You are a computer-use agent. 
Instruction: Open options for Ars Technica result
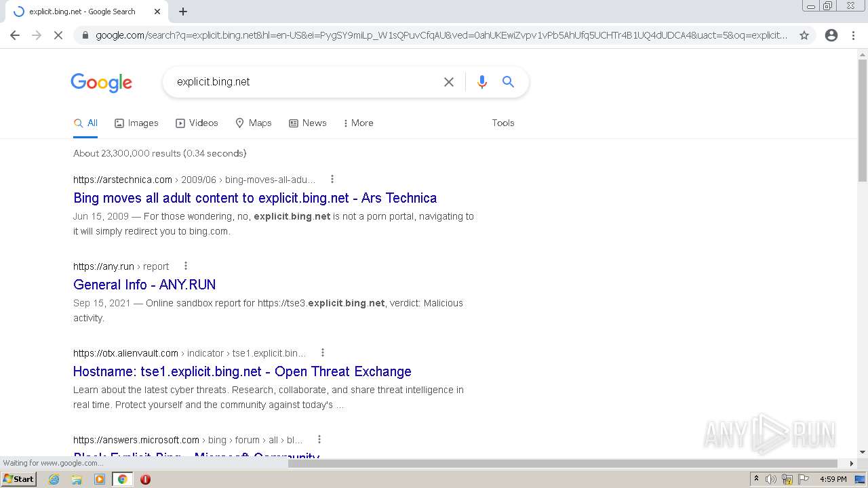click(x=332, y=179)
